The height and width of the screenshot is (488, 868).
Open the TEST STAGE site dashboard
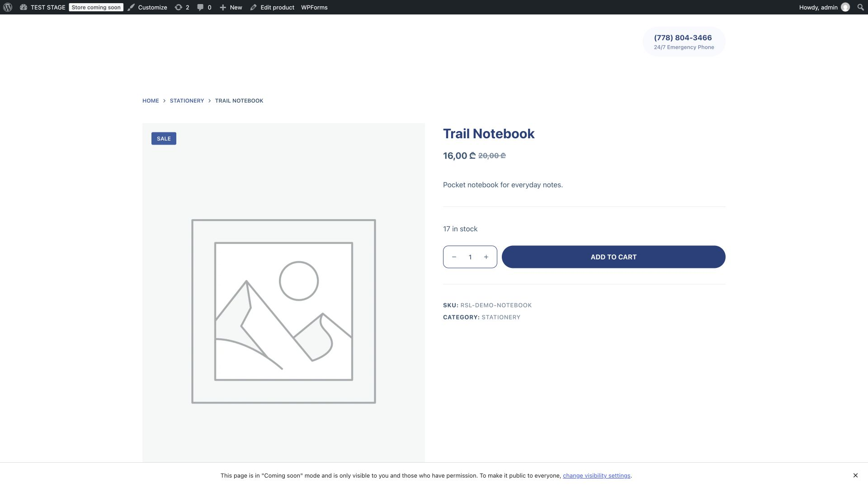point(42,7)
